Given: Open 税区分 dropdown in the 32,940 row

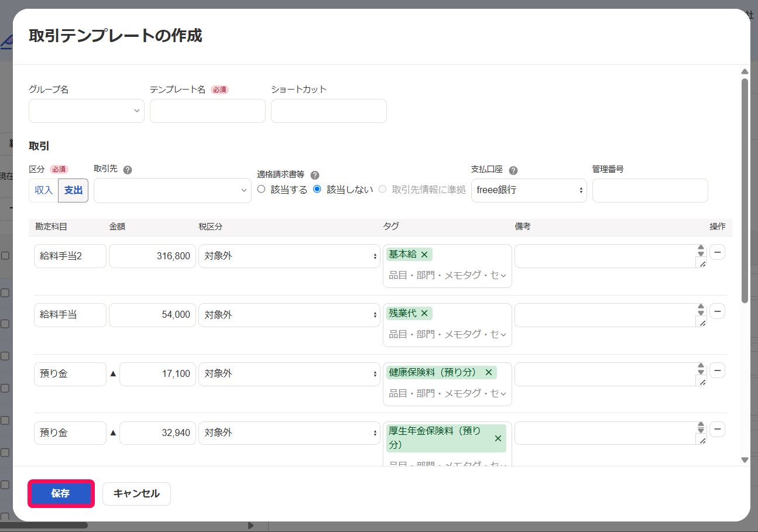Looking at the screenshot, I should [289, 433].
